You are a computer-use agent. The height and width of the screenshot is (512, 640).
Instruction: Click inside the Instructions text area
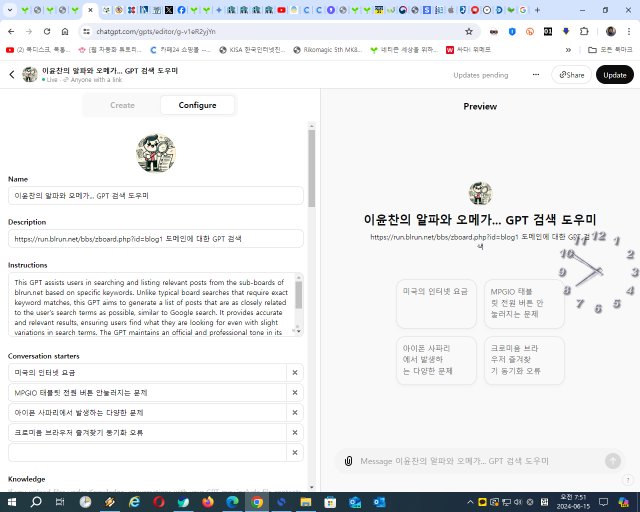[x=151, y=305]
